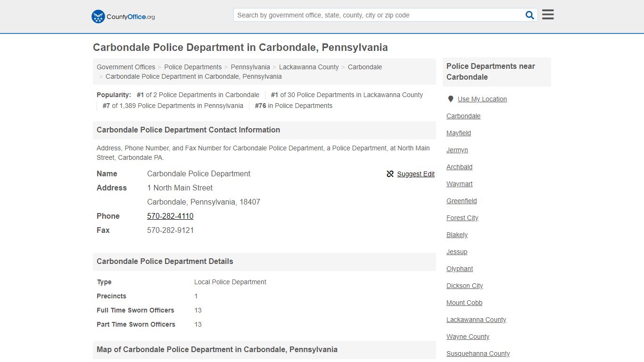Go to Forest City link
This screenshot has height=362, width=644.
(462, 218)
